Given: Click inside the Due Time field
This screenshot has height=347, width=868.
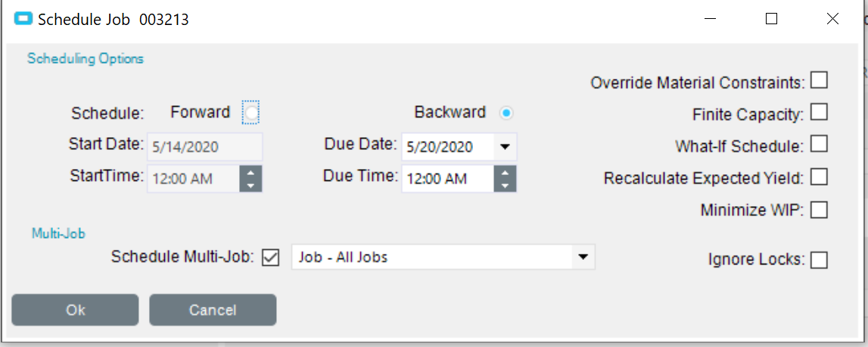Looking at the screenshot, I should (x=446, y=179).
